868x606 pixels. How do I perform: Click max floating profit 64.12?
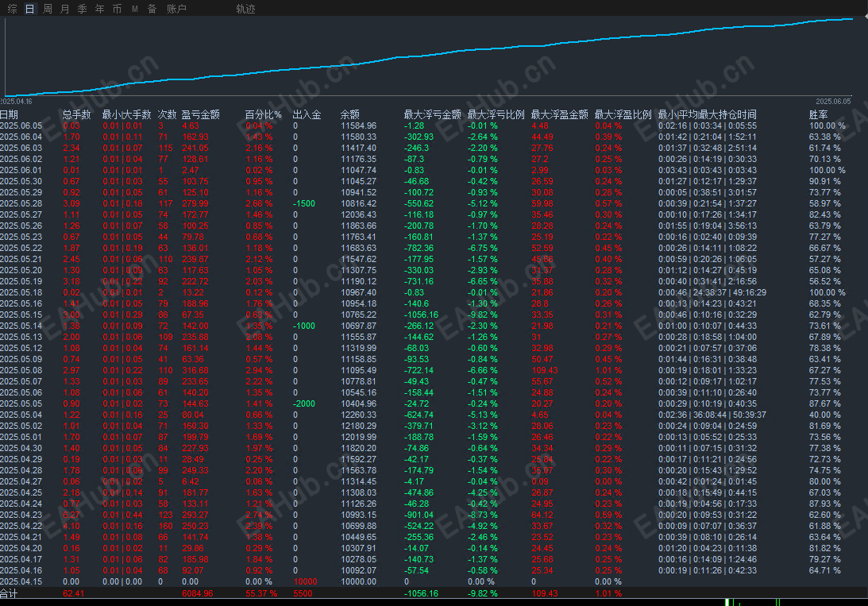click(542, 515)
